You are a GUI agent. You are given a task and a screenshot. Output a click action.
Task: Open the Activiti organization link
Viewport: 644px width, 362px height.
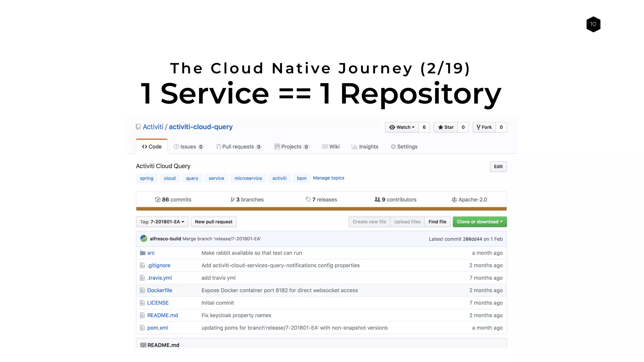click(x=153, y=127)
